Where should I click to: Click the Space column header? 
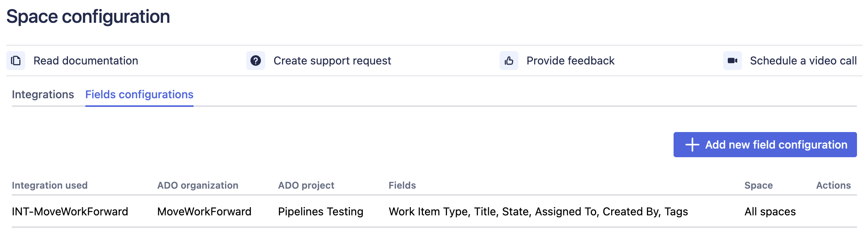tap(758, 185)
